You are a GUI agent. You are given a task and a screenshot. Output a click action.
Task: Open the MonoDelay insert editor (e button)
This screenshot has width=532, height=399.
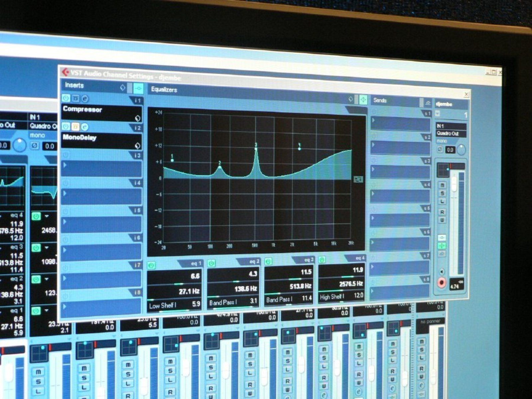[85, 127]
